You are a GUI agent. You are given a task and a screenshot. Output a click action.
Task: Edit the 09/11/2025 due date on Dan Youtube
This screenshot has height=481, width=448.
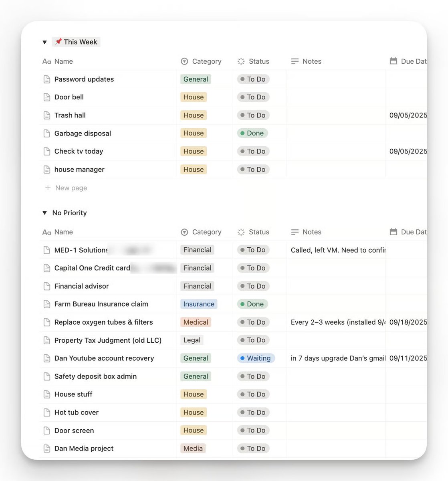[408, 358]
